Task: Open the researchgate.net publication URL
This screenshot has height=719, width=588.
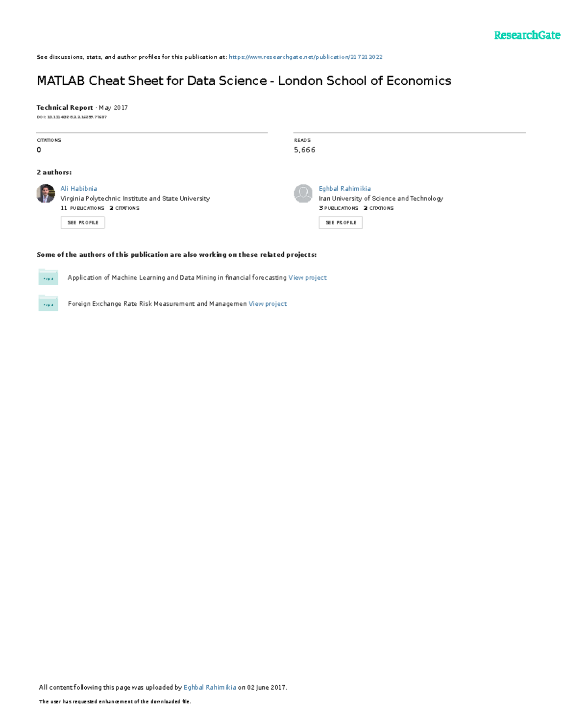Action: tap(305, 57)
